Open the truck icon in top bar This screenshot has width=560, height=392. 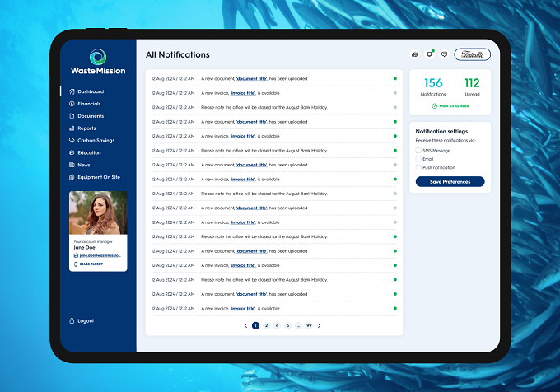(x=414, y=54)
